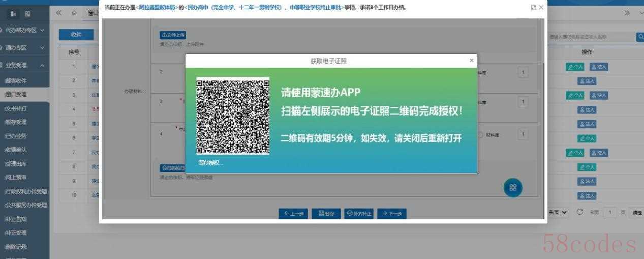
Task: Click 法人 button in table row 5
Action: tap(587, 124)
